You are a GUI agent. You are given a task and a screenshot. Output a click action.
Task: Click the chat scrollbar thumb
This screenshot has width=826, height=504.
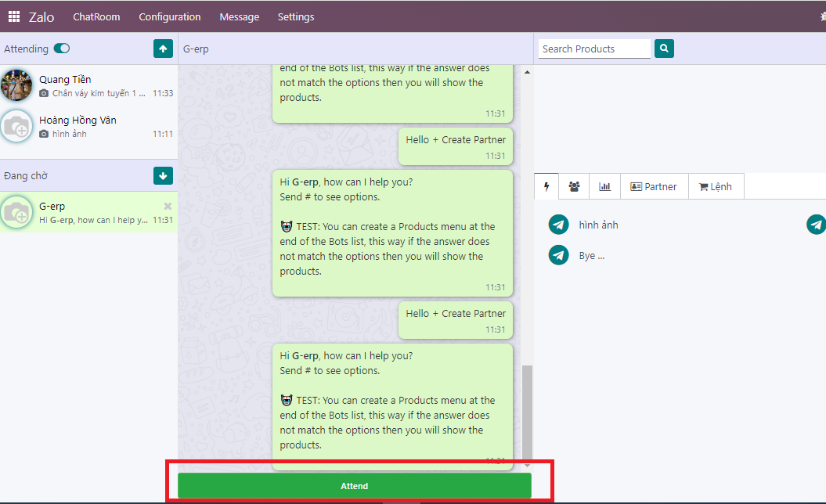click(x=527, y=413)
